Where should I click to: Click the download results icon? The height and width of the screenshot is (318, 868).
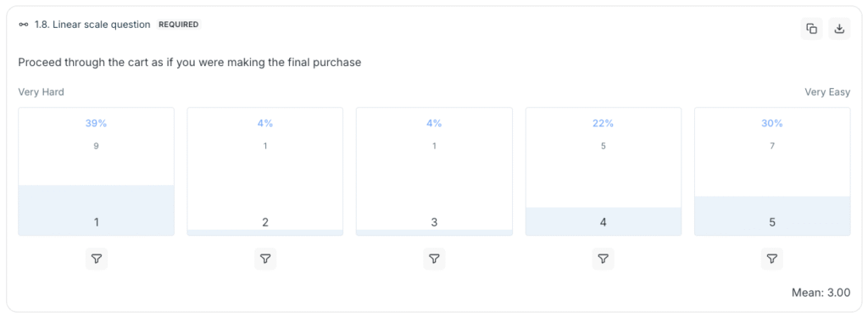tap(839, 29)
